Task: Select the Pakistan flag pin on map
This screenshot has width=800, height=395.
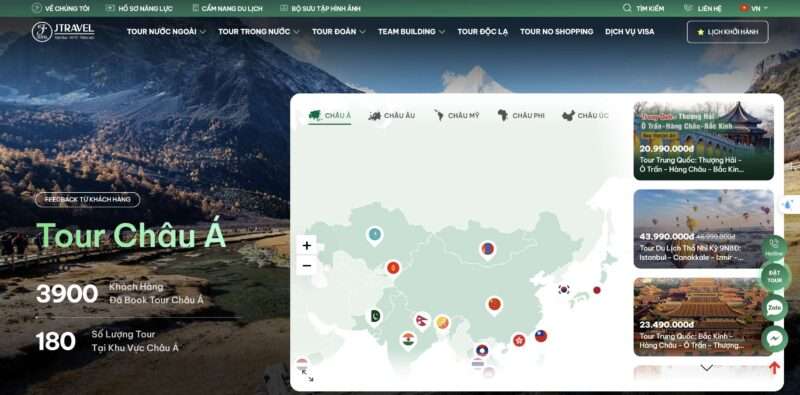Action: pos(376,316)
